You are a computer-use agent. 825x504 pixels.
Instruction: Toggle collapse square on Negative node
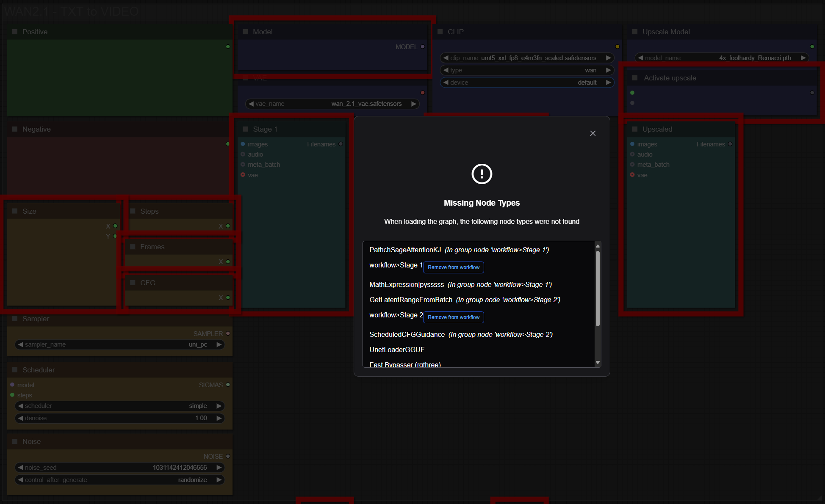tap(15, 129)
